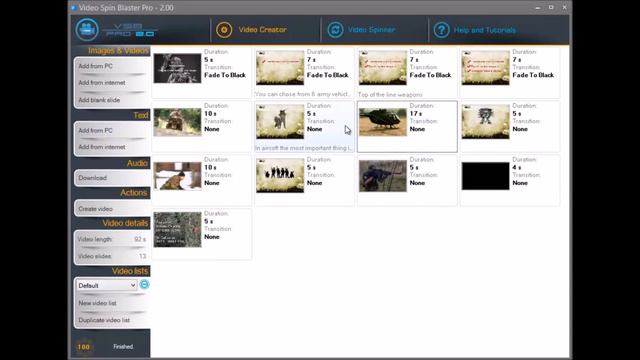Select the 10 s soldier in forest slide thumbnail
The width and height of the screenshot is (640, 360).
pyautogui.click(x=177, y=122)
